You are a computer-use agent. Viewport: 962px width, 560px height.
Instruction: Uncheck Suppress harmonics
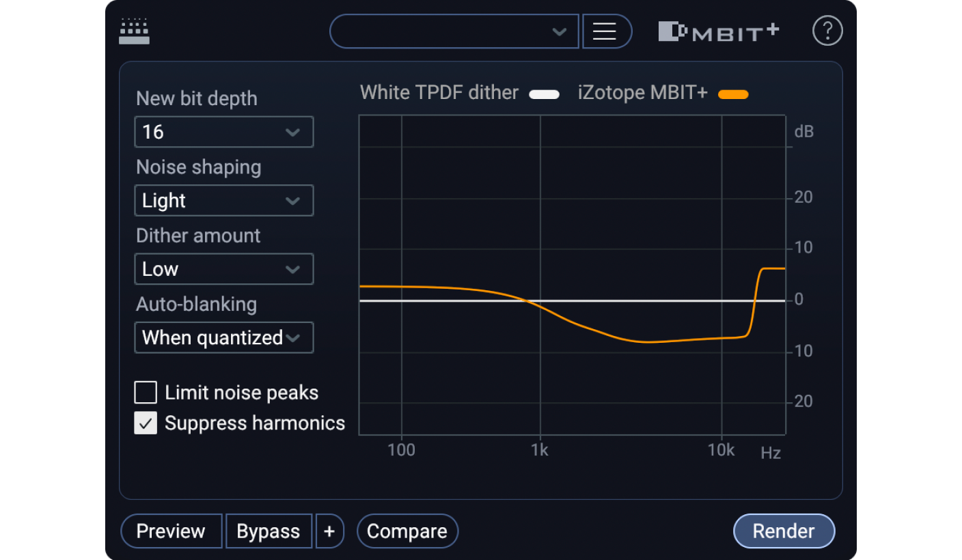[145, 423]
